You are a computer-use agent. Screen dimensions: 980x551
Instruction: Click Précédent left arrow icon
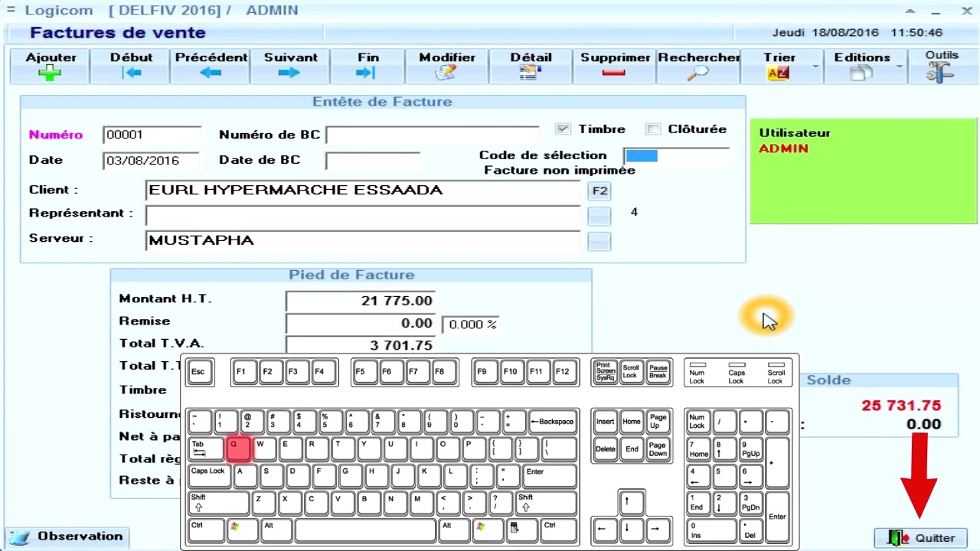(211, 73)
